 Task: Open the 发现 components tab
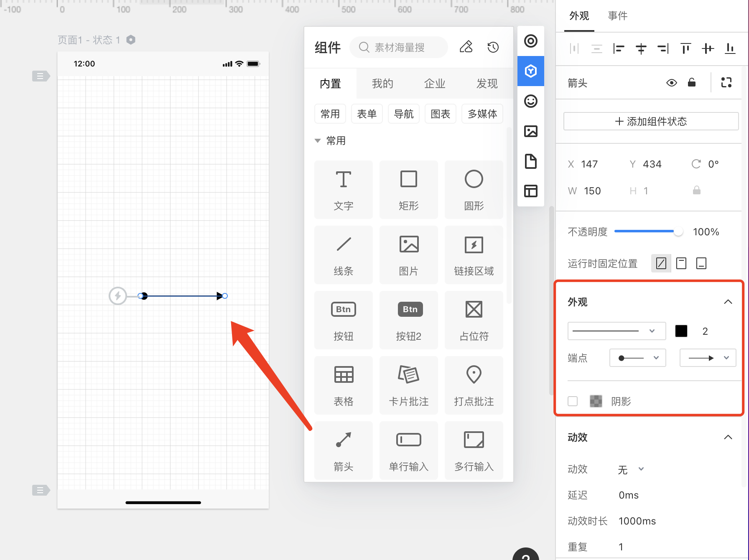[x=487, y=84]
